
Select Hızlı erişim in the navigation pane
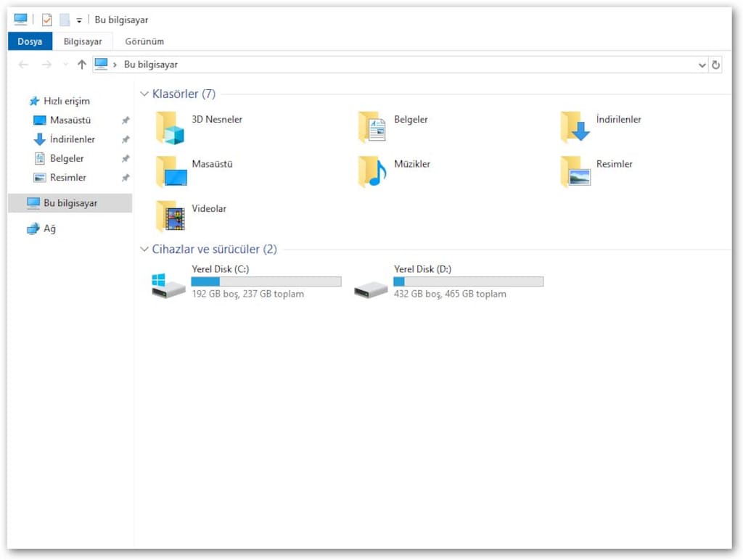point(67,101)
